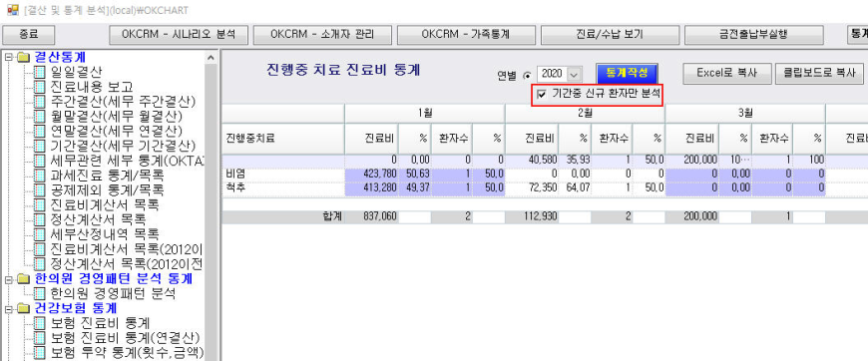Click the icon beside 월말결산(세무 월결산)
Image resolution: width=868 pixels, height=361 pixels.
(39, 117)
